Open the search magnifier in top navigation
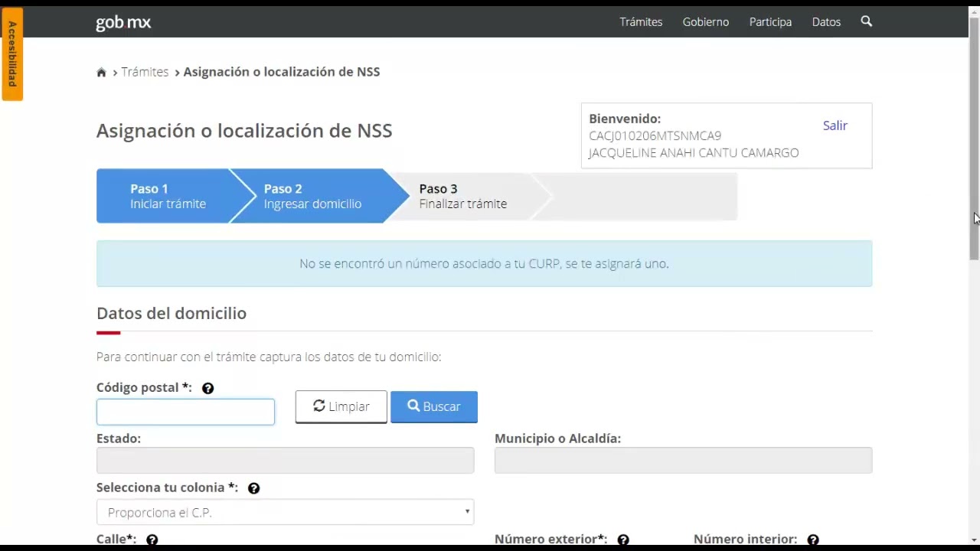 click(x=866, y=21)
